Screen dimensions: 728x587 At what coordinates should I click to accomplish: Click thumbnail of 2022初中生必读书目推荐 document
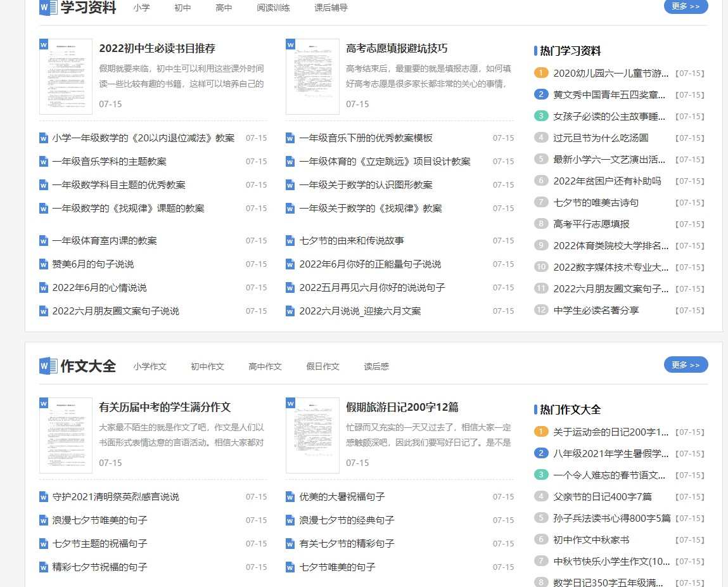tap(66, 77)
